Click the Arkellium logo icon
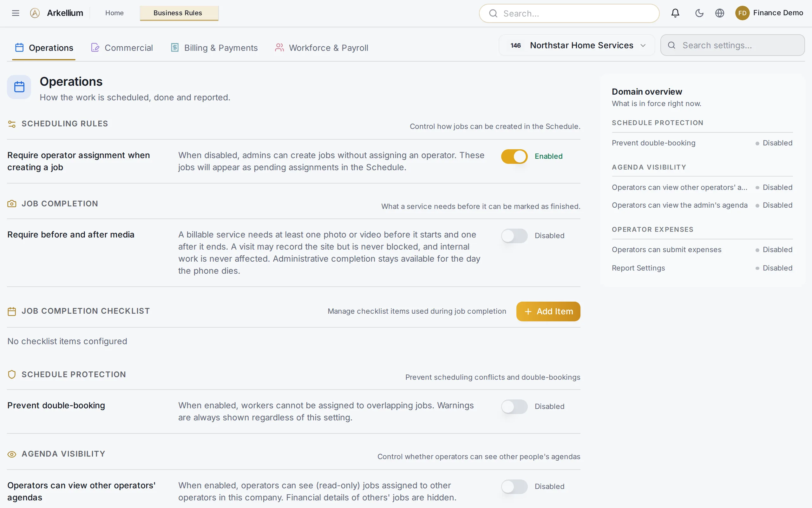812x508 pixels. click(35, 13)
